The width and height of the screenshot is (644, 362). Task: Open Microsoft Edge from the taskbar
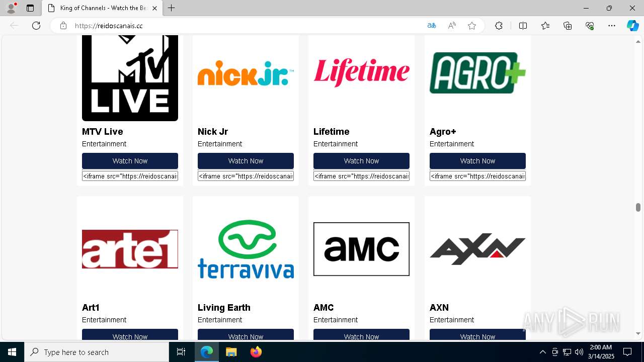click(207, 352)
